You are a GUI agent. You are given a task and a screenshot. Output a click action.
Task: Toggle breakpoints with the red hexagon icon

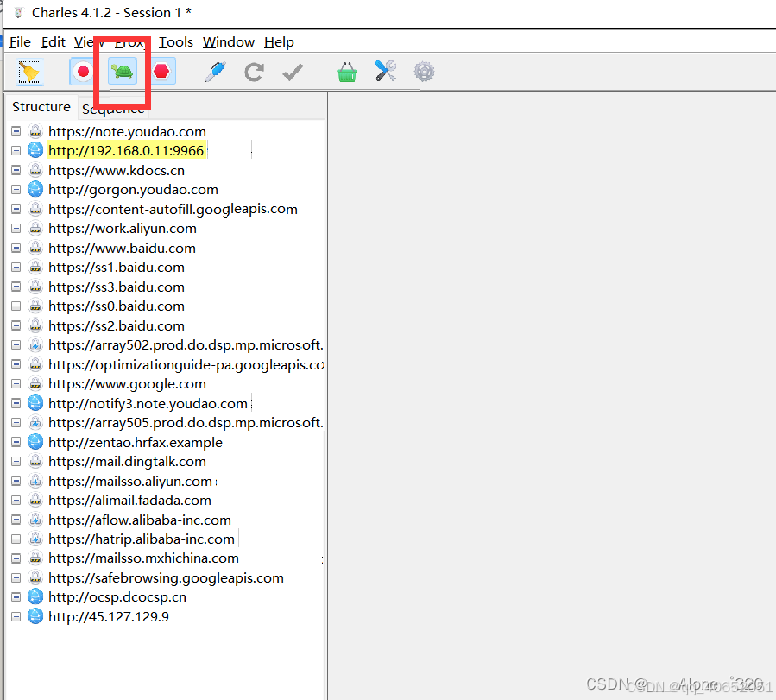(x=161, y=72)
